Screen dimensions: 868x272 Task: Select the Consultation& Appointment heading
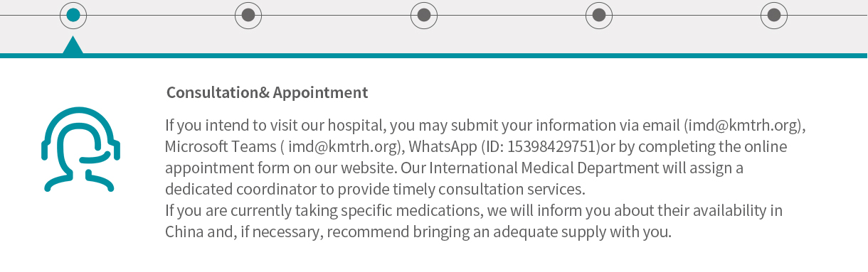[267, 92]
